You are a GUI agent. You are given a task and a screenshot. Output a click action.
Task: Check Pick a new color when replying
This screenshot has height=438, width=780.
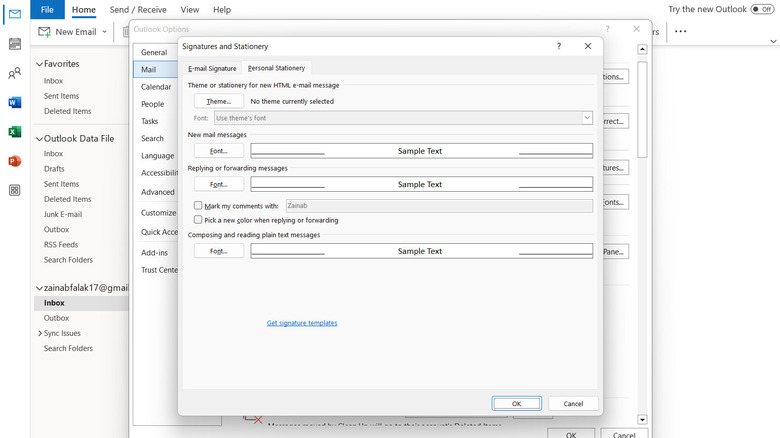pos(198,220)
